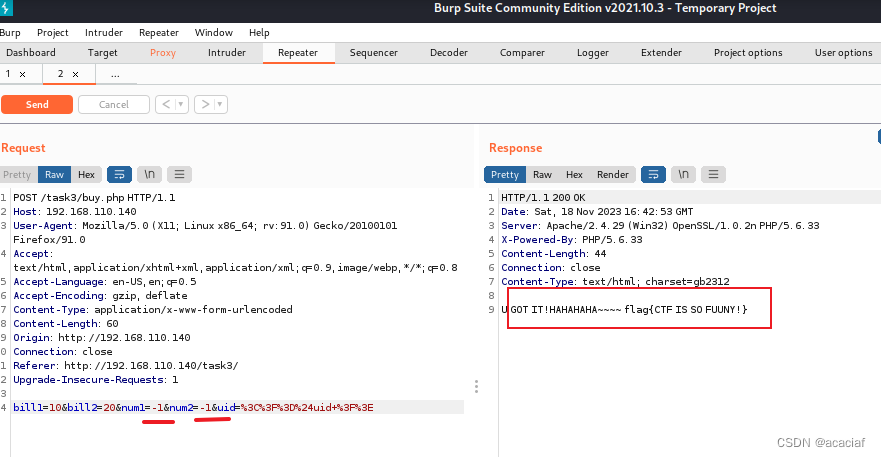Switch to the Target tab

pyautogui.click(x=102, y=53)
